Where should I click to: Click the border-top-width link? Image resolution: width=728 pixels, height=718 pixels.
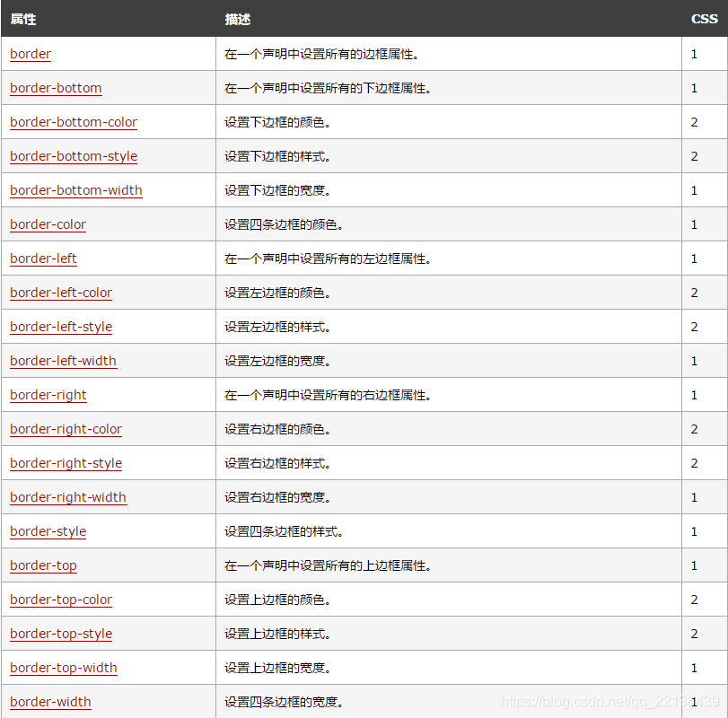[x=63, y=668]
